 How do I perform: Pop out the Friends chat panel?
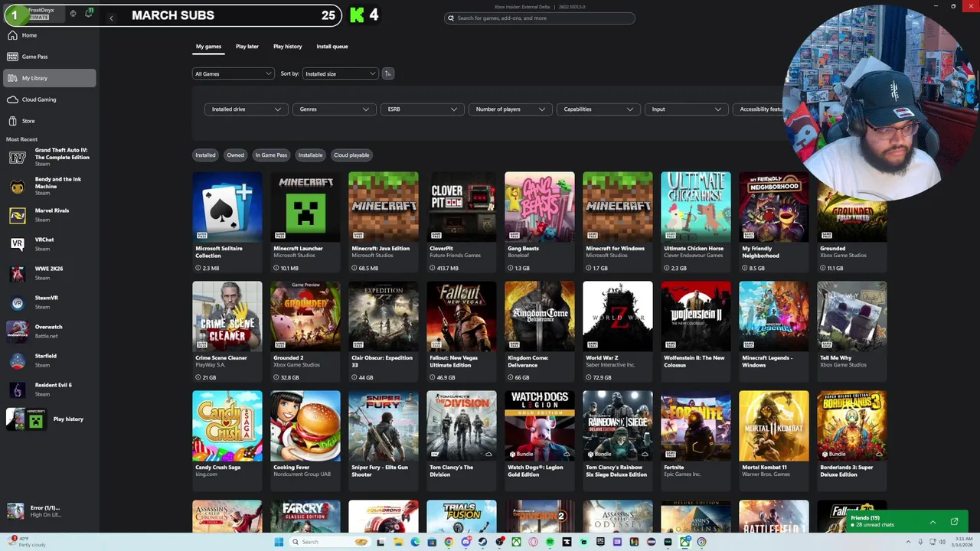tap(954, 522)
